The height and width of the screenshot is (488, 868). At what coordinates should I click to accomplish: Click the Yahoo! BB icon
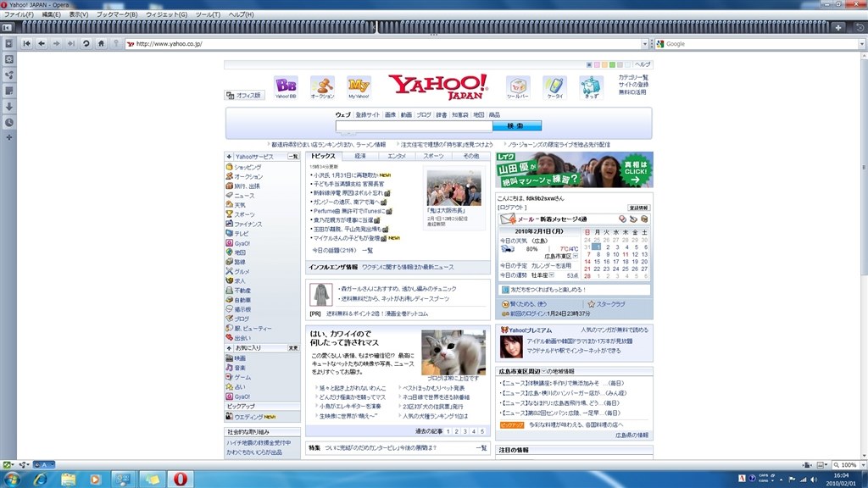click(286, 87)
